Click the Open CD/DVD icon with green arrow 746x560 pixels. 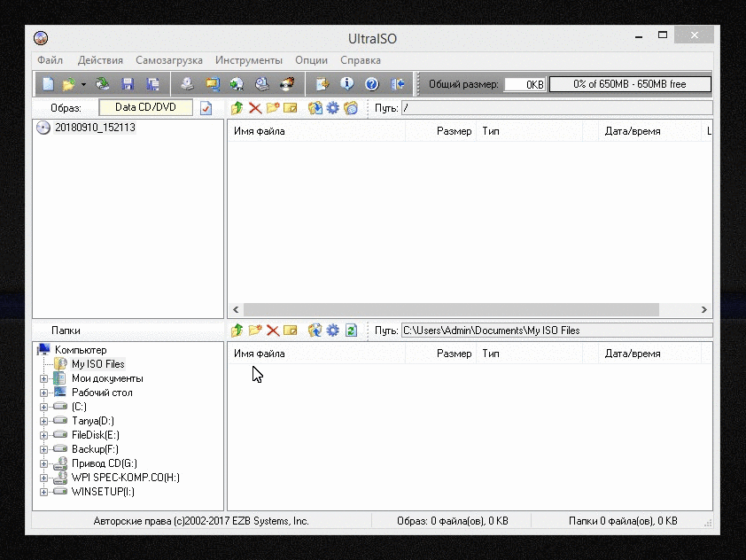[102, 84]
